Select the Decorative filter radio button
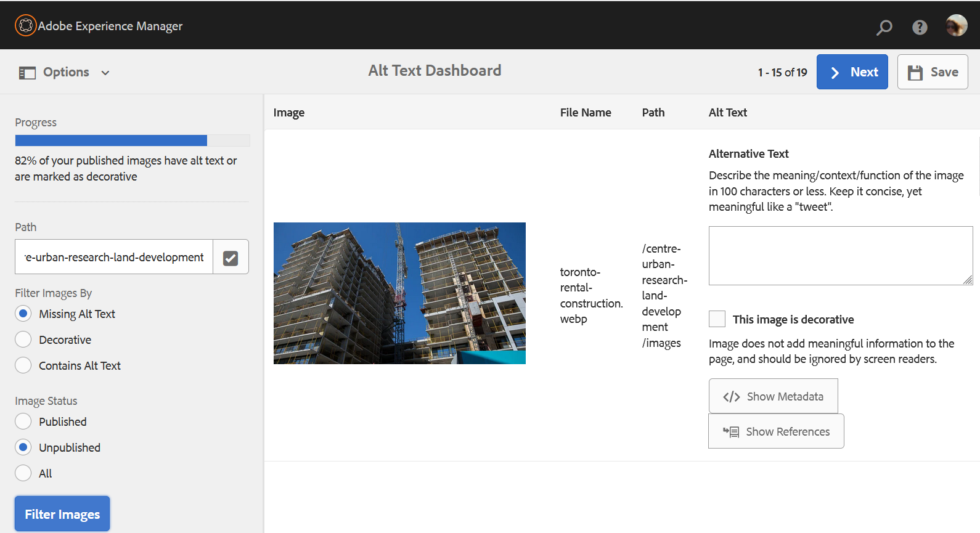The width and height of the screenshot is (980, 533). coord(23,340)
